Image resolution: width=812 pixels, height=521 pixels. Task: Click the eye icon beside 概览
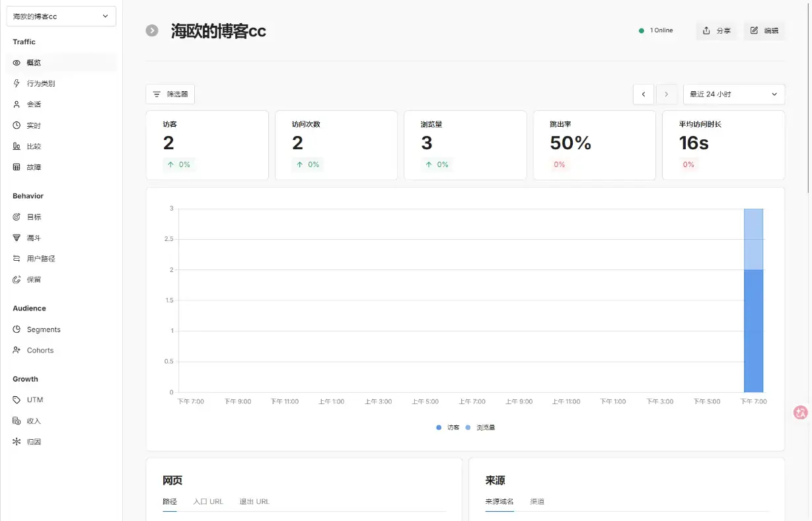[x=17, y=63]
